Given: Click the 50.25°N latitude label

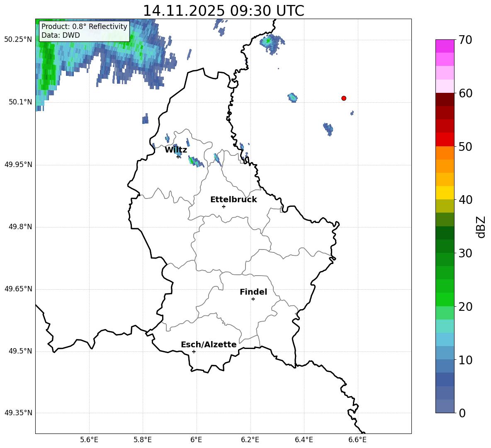Looking at the screenshot, I should pyautogui.click(x=18, y=40).
